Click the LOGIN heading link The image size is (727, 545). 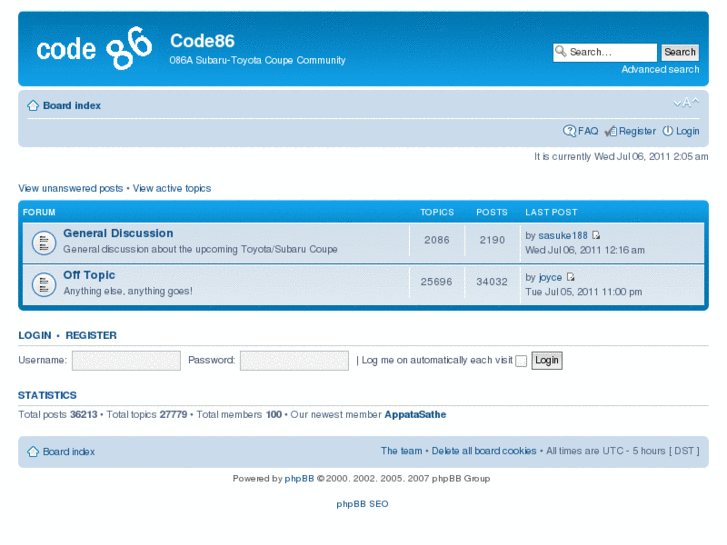[35, 335]
